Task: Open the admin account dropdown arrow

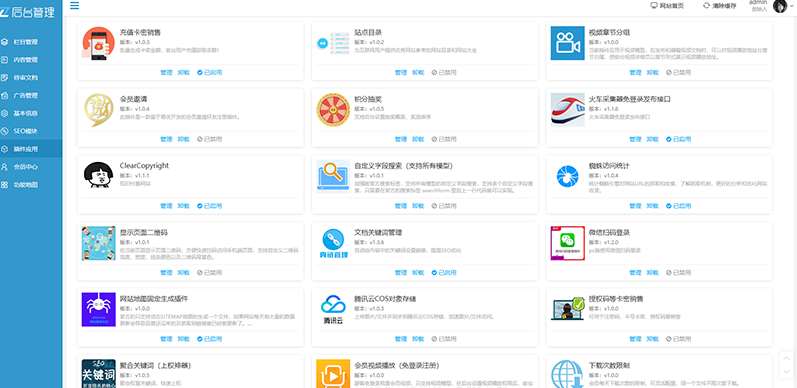Action: tap(792, 6)
